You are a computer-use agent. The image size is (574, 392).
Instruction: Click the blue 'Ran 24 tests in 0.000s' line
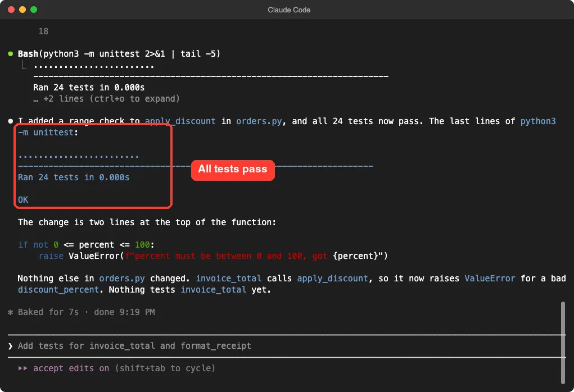tap(74, 177)
